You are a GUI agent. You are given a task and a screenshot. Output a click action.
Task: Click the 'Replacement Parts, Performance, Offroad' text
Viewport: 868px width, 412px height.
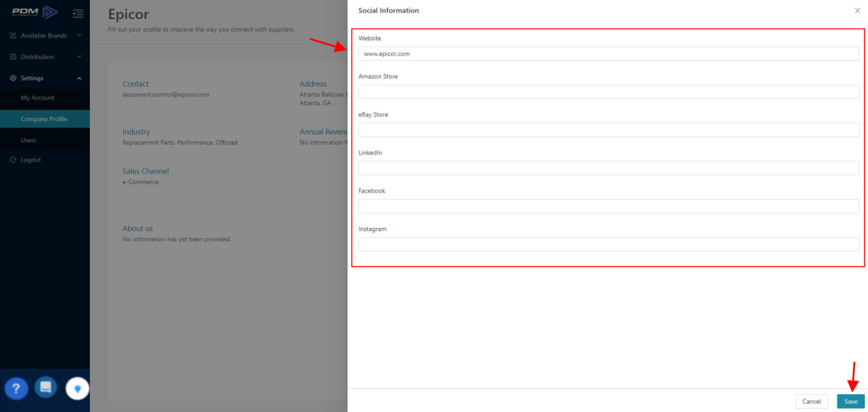pos(180,143)
